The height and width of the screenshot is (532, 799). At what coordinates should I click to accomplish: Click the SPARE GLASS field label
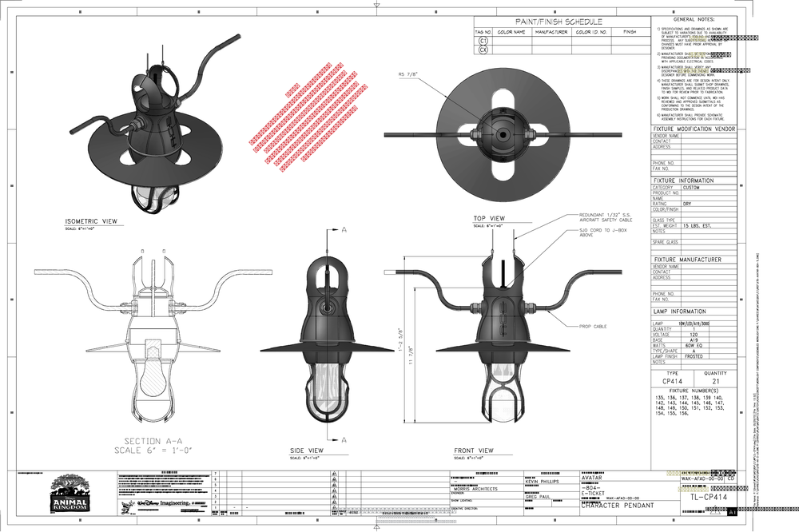665,242
